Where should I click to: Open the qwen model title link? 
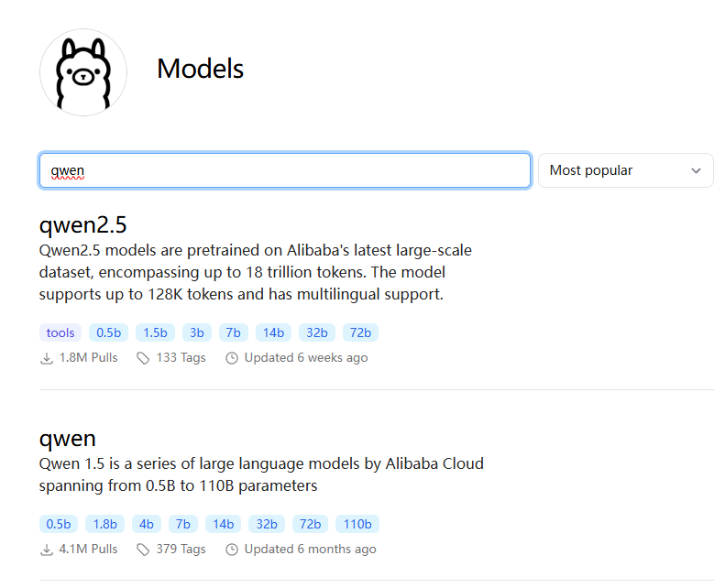click(x=68, y=438)
